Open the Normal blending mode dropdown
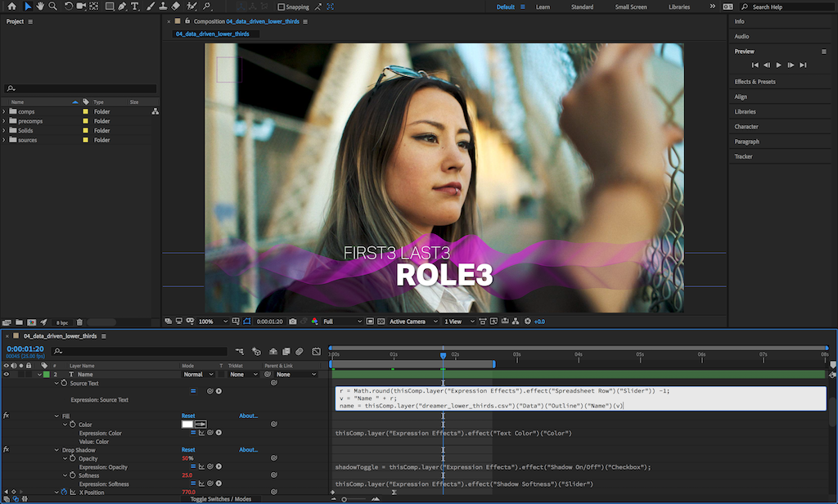 coord(198,374)
